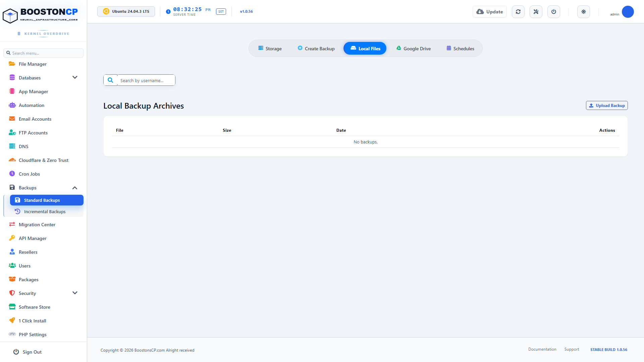
Task: Open File Manager in sidebar
Action: (44, 64)
